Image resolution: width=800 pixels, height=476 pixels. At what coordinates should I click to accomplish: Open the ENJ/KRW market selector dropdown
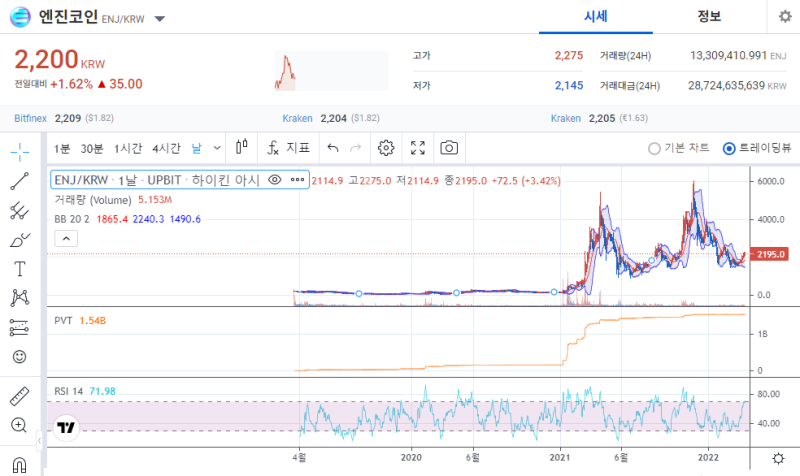[160, 19]
